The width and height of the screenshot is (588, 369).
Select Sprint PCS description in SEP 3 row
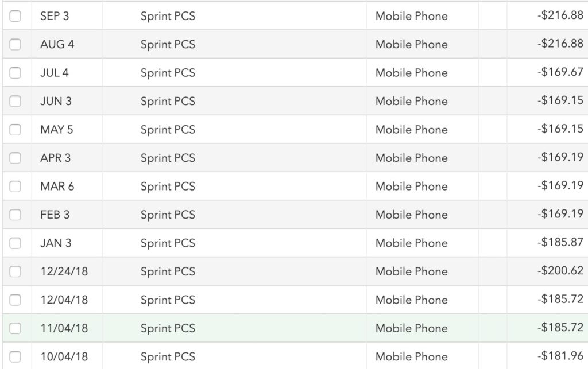click(168, 16)
